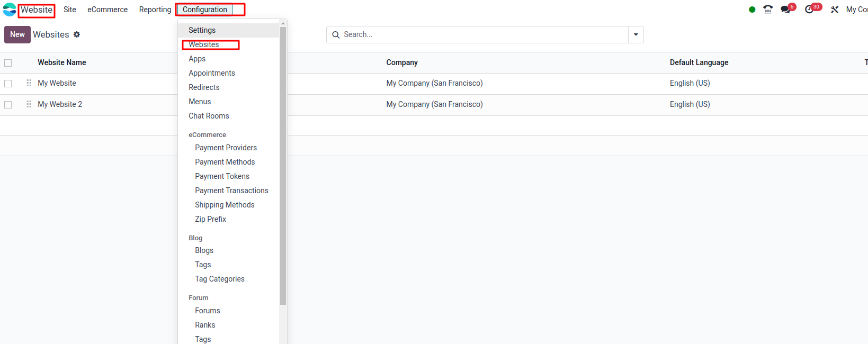Expand the search options dropdown arrow

pos(636,35)
